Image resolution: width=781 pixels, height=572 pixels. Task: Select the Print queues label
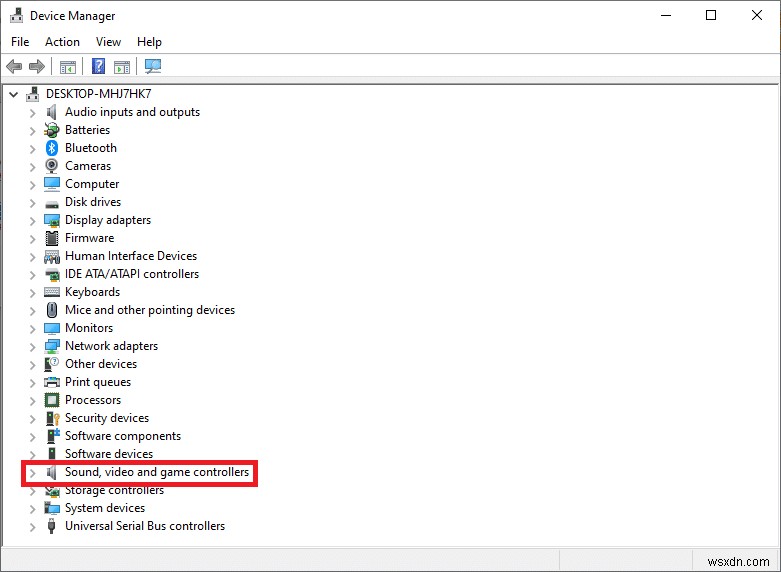[98, 382]
